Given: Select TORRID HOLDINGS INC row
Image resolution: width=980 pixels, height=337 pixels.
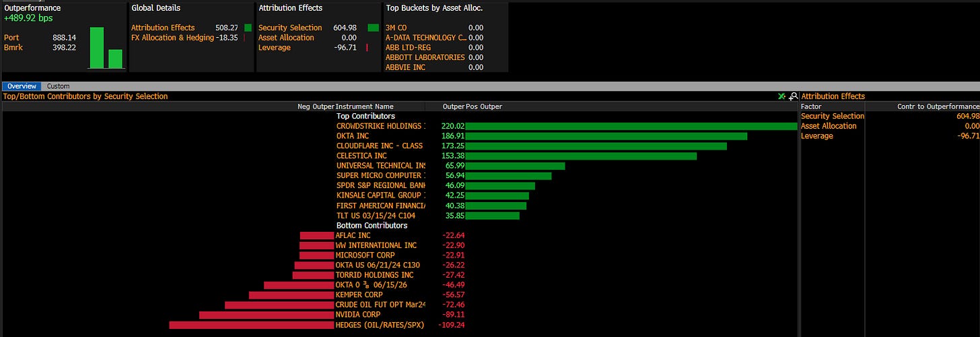Looking at the screenshot, I should (374, 275).
